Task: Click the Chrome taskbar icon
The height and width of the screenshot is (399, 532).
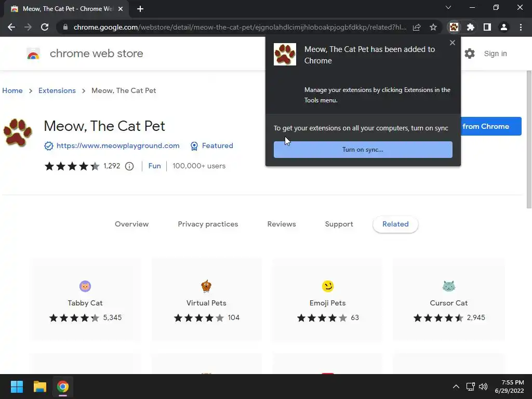Action: coord(63,387)
